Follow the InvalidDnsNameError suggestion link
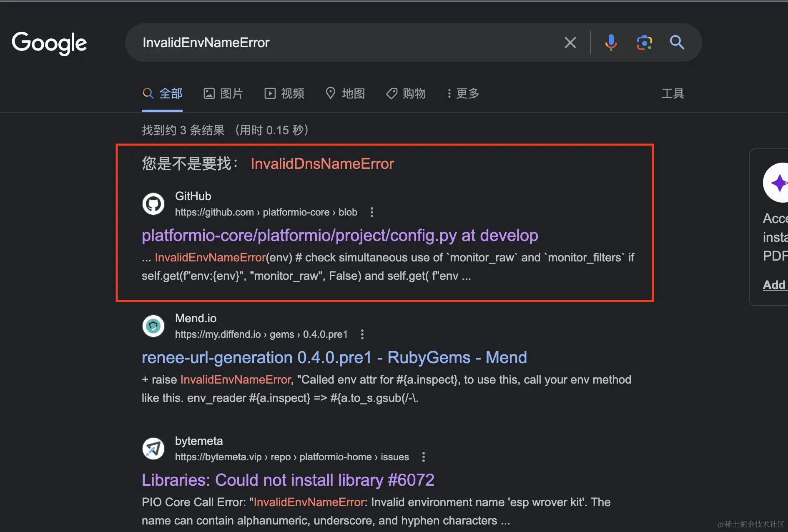Image resolution: width=788 pixels, height=532 pixels. [322, 163]
